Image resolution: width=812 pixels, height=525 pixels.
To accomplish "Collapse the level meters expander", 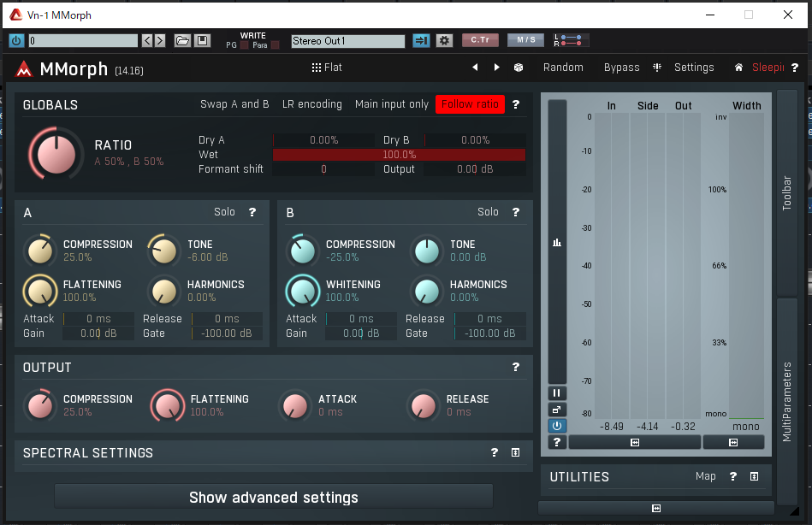I will pyautogui.click(x=634, y=442).
